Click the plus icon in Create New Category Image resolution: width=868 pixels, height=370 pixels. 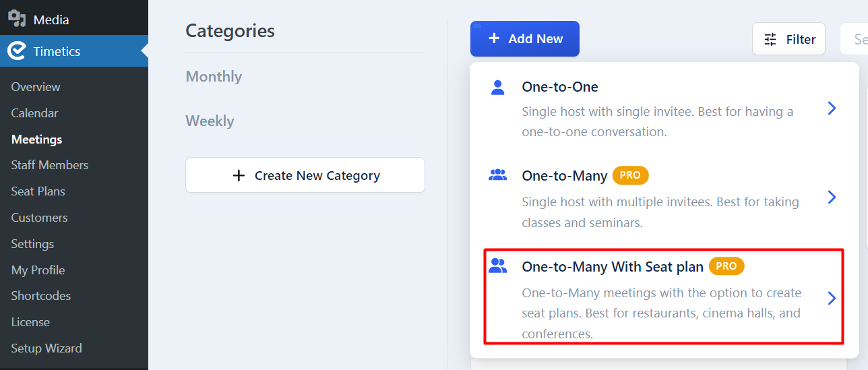(x=238, y=175)
